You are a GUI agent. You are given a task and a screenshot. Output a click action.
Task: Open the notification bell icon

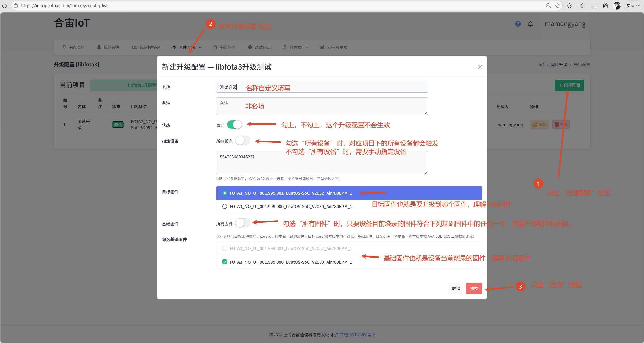[530, 24]
